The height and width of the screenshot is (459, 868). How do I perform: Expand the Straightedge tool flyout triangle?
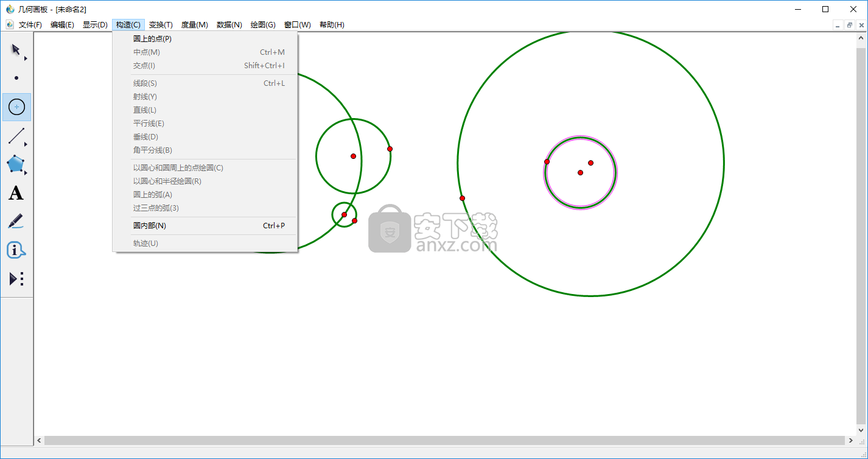point(26,144)
